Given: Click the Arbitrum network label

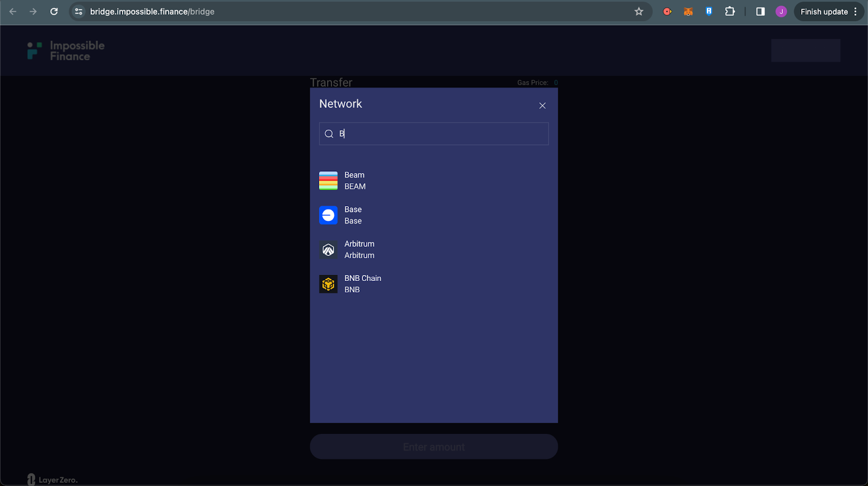Looking at the screenshot, I should point(359,244).
